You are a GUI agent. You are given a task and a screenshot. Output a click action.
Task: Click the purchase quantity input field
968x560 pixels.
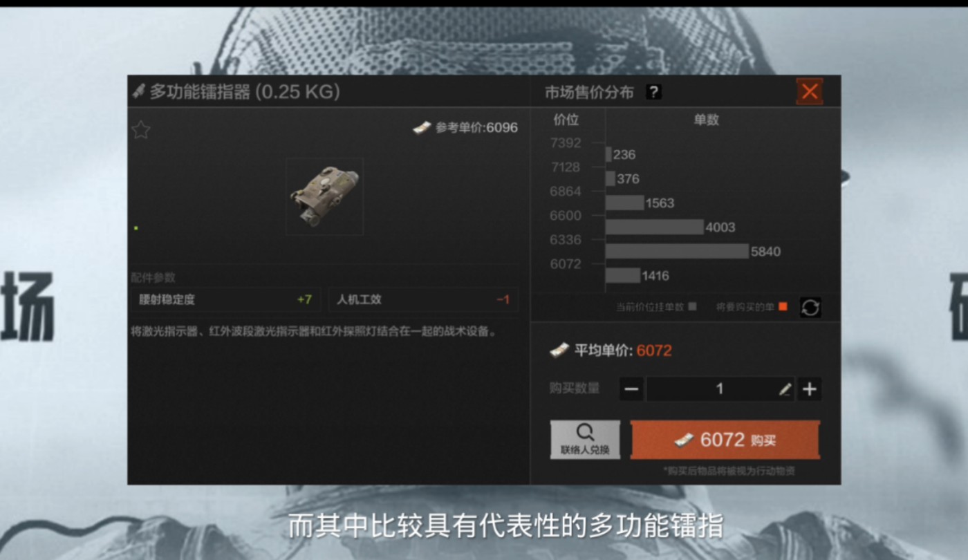(x=720, y=389)
